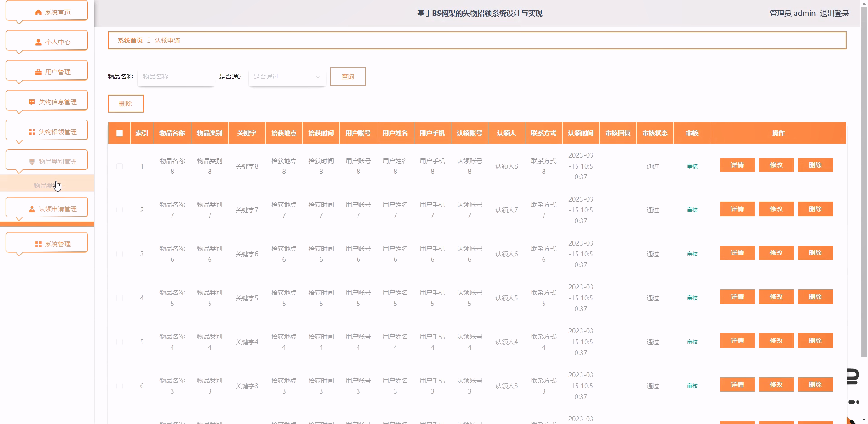Click 删除 for 认领人7 row
The image size is (868, 424).
pyautogui.click(x=816, y=209)
